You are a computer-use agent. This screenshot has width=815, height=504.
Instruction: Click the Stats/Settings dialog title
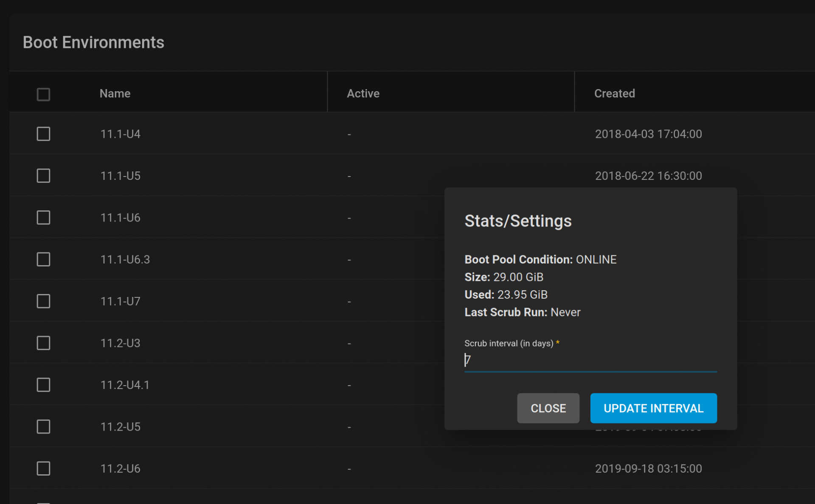point(518,221)
